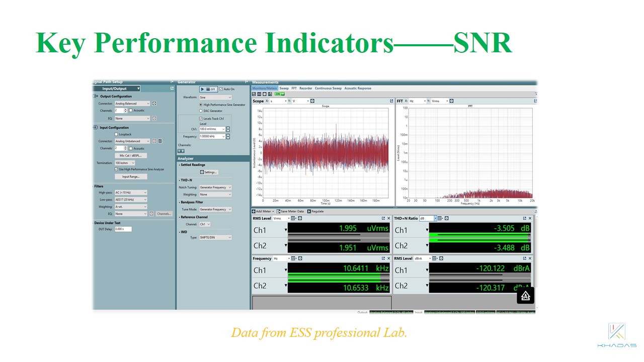Image resolution: width=644 pixels, height=362 pixels.
Task: Open Input/Output signal path dropdown
Action: click(x=117, y=88)
